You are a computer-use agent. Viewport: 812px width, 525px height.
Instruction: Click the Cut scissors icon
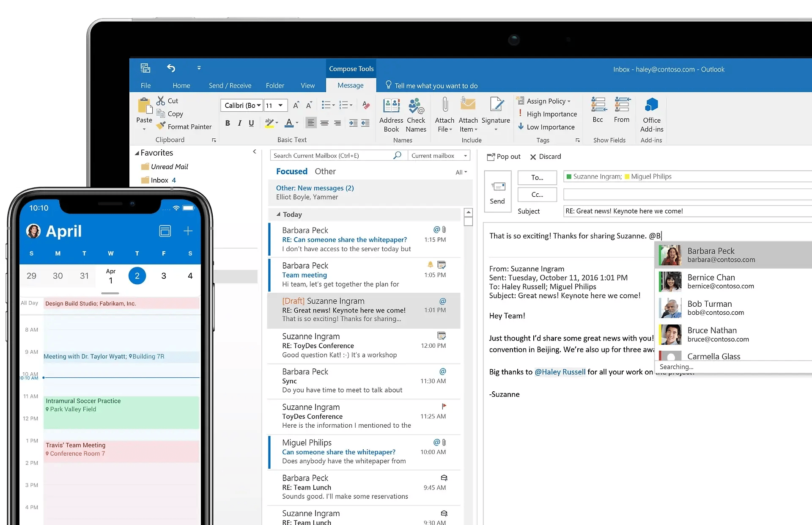point(161,101)
